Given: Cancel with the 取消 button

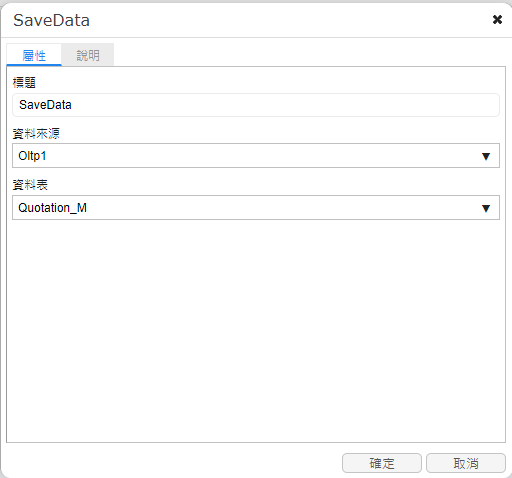Looking at the screenshot, I should tap(466, 463).
